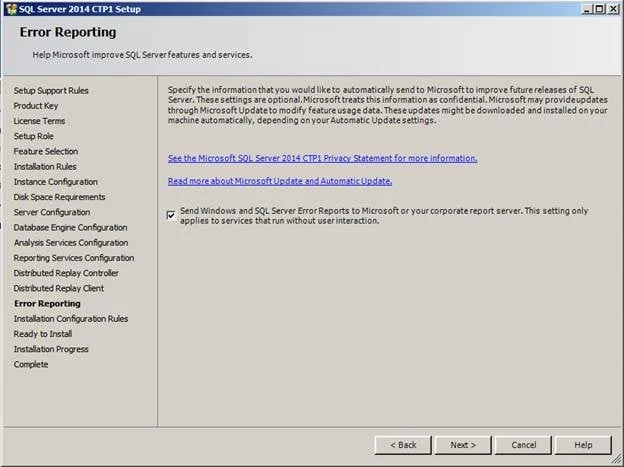Select Feature Selection step

point(46,151)
